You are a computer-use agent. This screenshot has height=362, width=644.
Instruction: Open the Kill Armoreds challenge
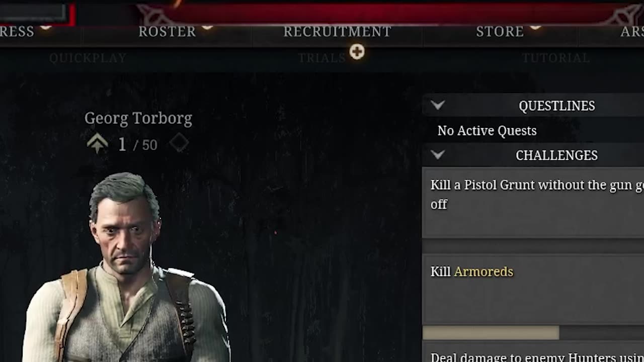533,289
